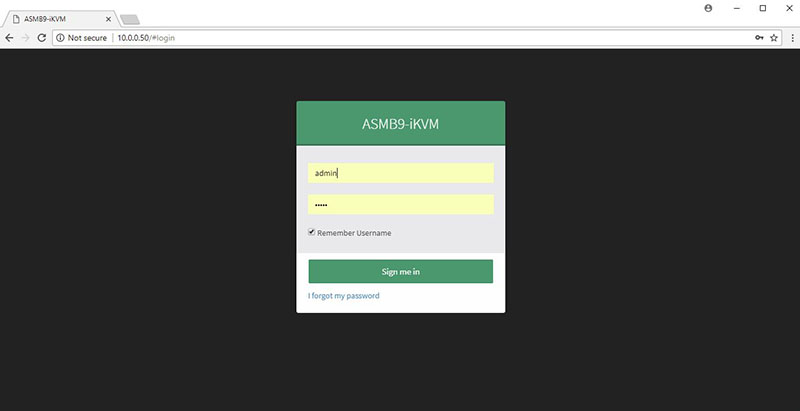Close the ASMB9-iKVM tab
The height and width of the screenshot is (411, 800).
[108, 19]
